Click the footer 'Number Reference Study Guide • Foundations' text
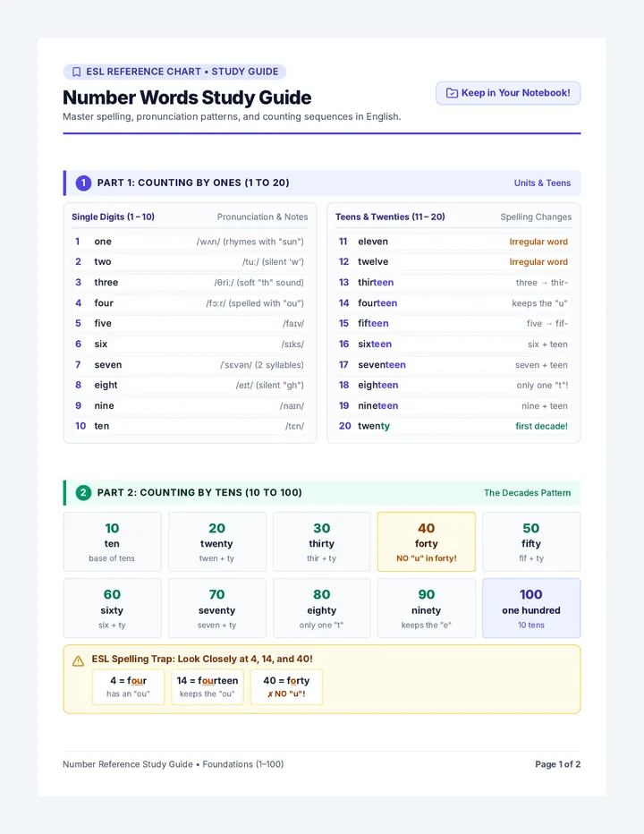 coord(173,764)
